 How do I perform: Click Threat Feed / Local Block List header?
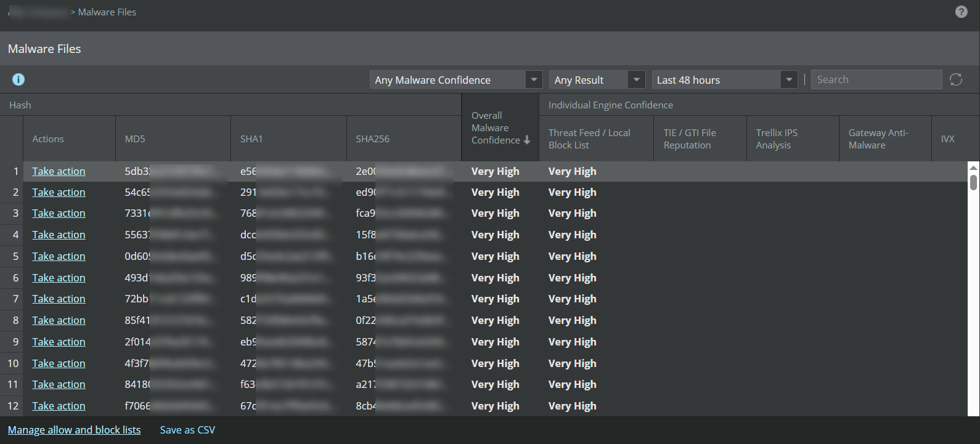click(x=596, y=139)
